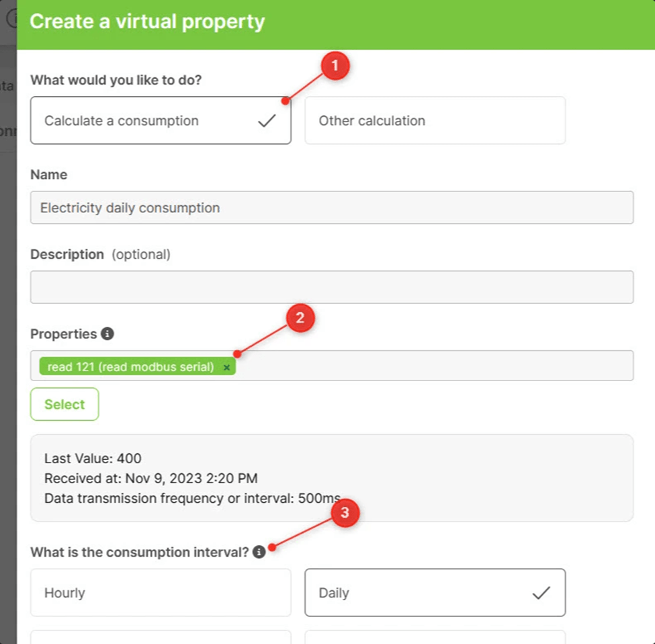This screenshot has height=644, width=655.
Task: Click into the empty Description field
Action: pos(332,287)
